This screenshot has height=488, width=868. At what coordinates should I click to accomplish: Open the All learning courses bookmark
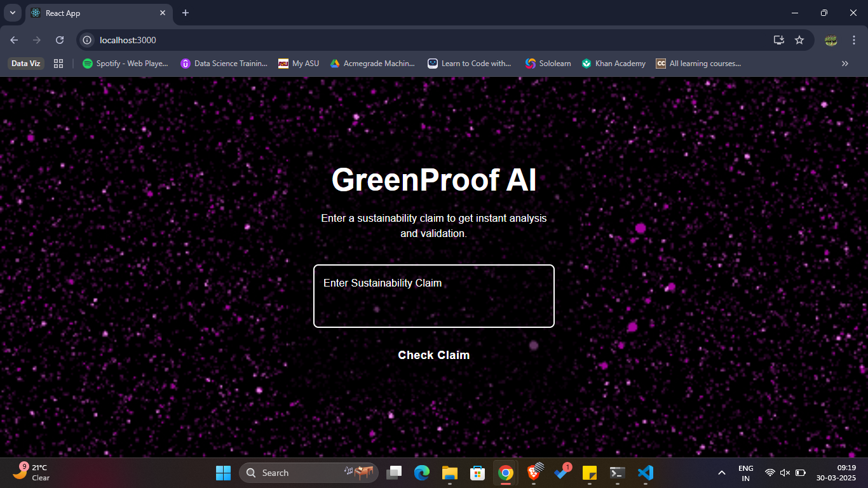tap(698, 63)
